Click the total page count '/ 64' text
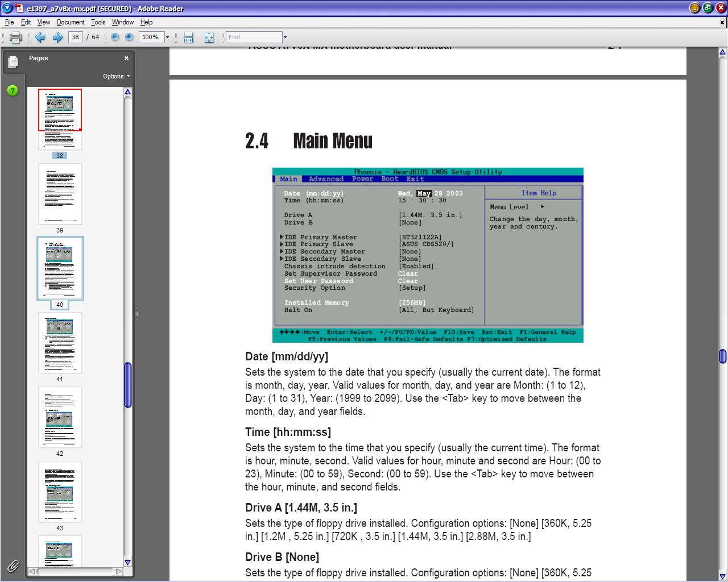Viewport: 728px width, 582px height. pos(93,37)
